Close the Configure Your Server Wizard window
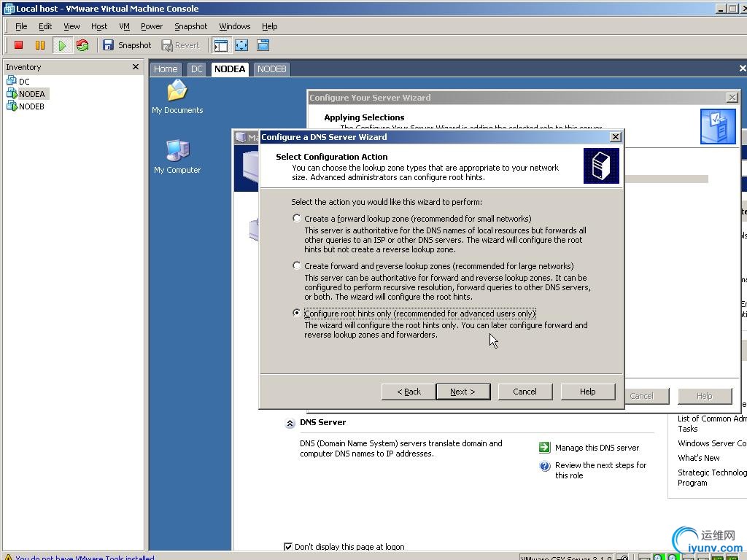This screenshot has height=560, width=747. point(732,97)
